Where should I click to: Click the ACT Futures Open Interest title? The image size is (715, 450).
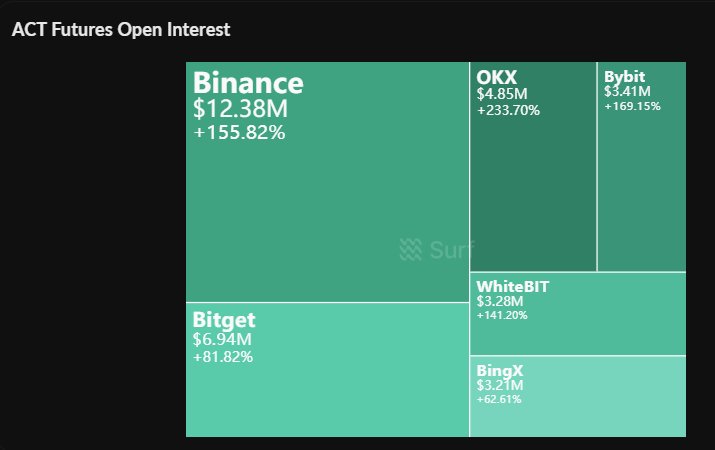point(120,29)
